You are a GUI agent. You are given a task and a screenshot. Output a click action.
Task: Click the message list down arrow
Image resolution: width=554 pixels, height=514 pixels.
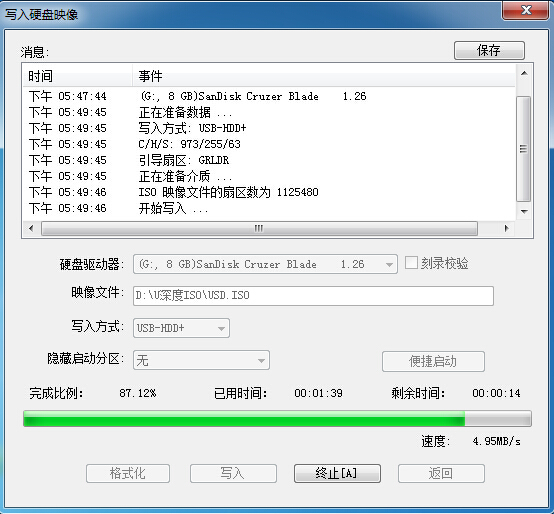pos(524,211)
